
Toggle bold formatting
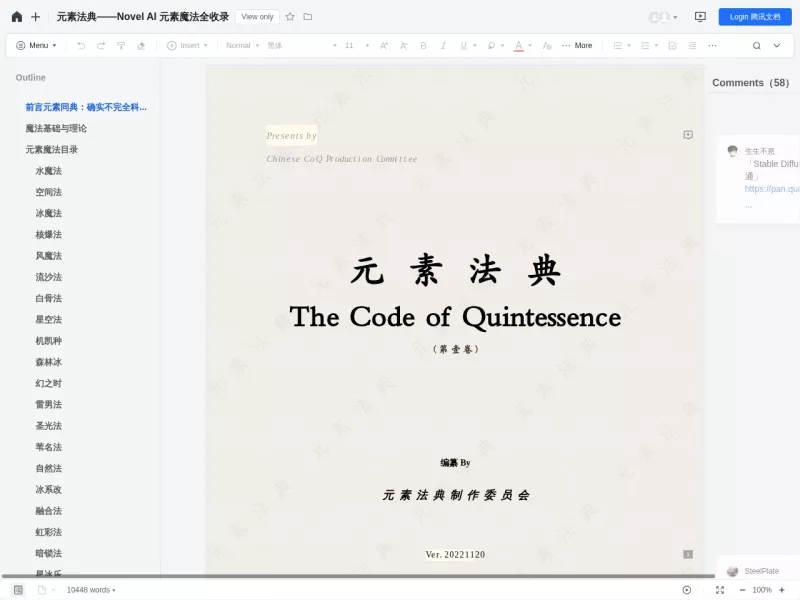click(x=423, y=45)
